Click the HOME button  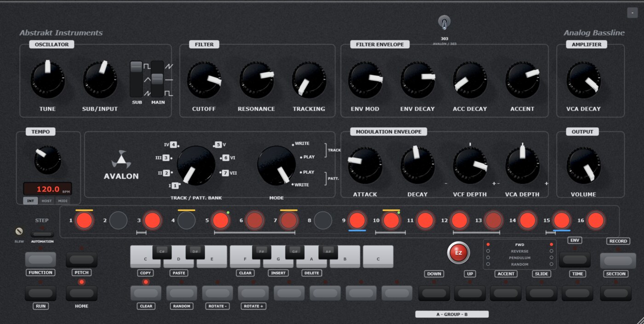pyautogui.click(x=81, y=293)
